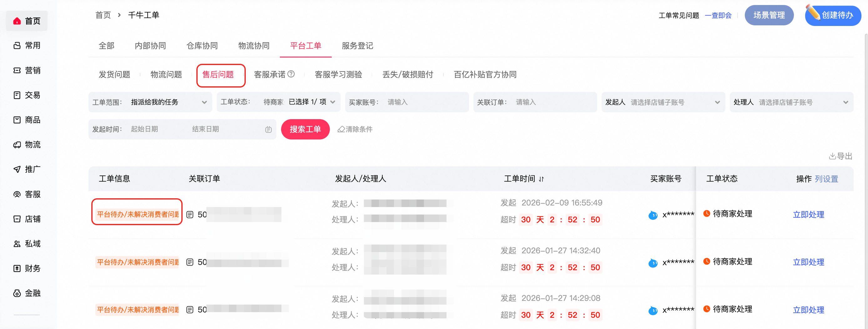The height and width of the screenshot is (329, 868).
Task: Select the 发货问题 sub-tab
Action: click(x=114, y=74)
